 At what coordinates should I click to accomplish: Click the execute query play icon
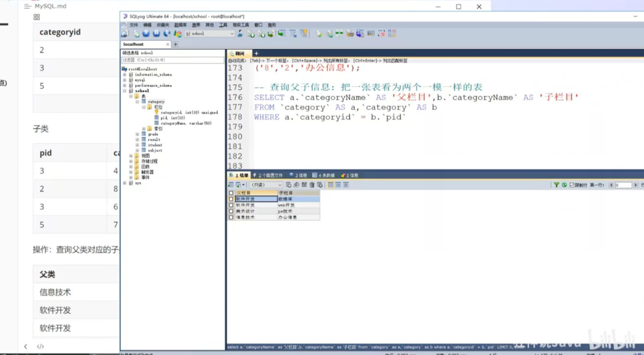(146, 34)
